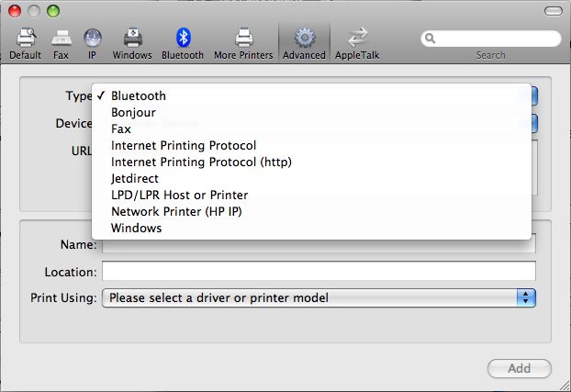The width and height of the screenshot is (571, 392).
Task: Toggle toolbar with the pill button
Action: click(x=554, y=11)
